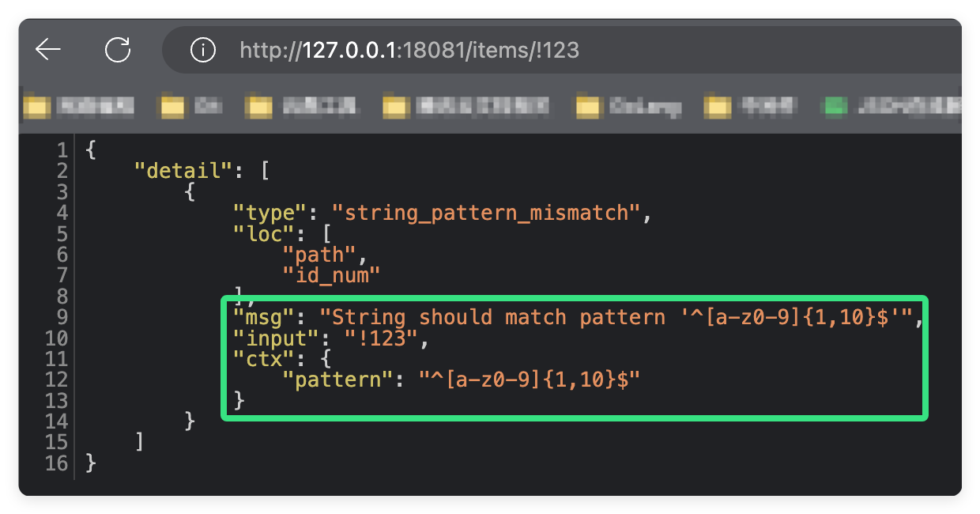The height and width of the screenshot is (514, 980).
Task: Focus the address bar showing 127.0.0.1:18081
Action: (474, 51)
